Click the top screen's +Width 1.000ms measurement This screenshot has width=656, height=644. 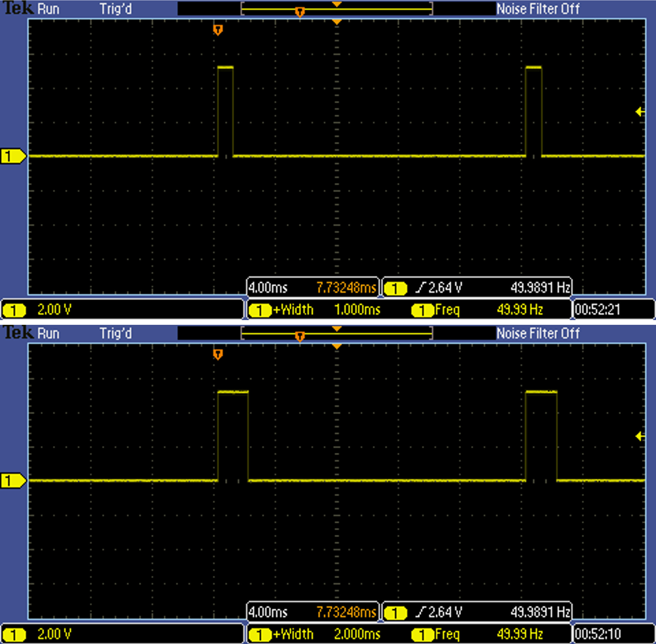[x=315, y=310]
